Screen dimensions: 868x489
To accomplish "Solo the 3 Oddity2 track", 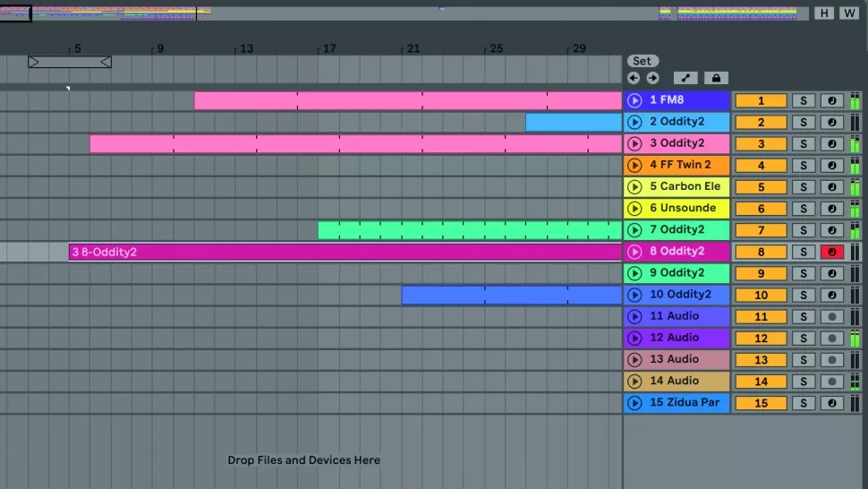I will 804,144.
